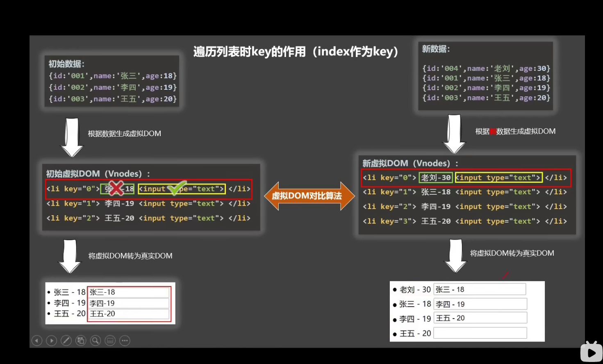Image resolution: width=603 pixels, height=364 pixels.
Task: Focus input beside 老刘 - 30 list item
Action: [x=480, y=289]
